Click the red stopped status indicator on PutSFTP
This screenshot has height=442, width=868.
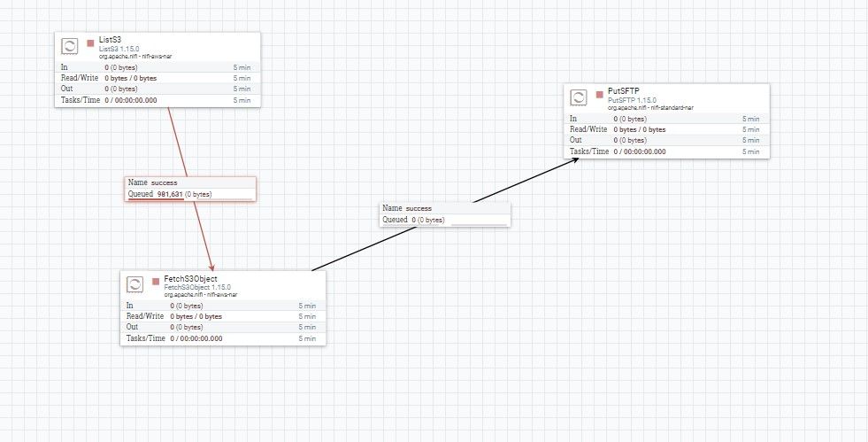600,95
